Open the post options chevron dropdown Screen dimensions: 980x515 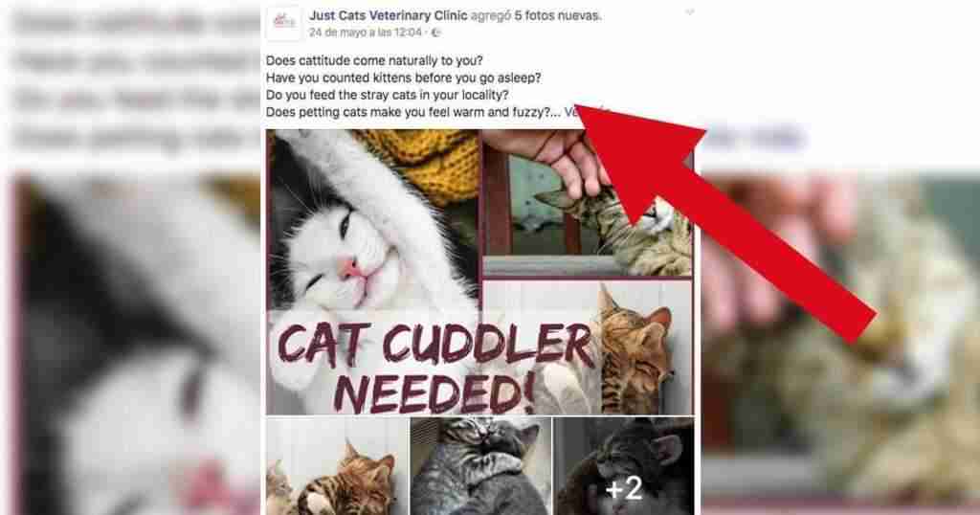click(689, 11)
